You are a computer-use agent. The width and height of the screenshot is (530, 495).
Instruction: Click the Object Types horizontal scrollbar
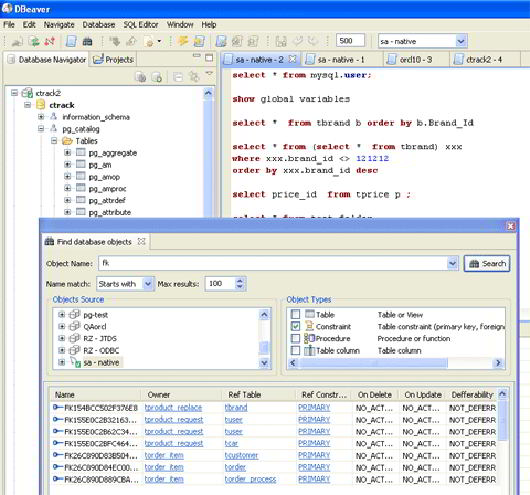373,363
